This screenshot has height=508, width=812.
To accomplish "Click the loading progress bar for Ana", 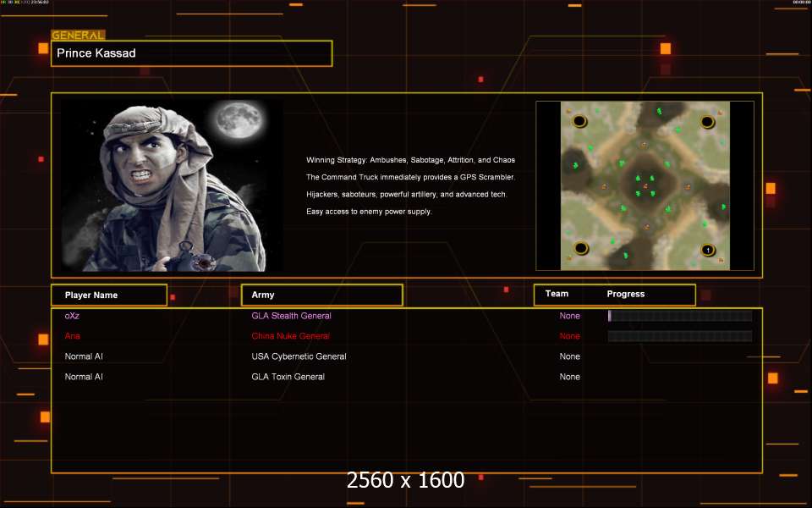I will (680, 336).
